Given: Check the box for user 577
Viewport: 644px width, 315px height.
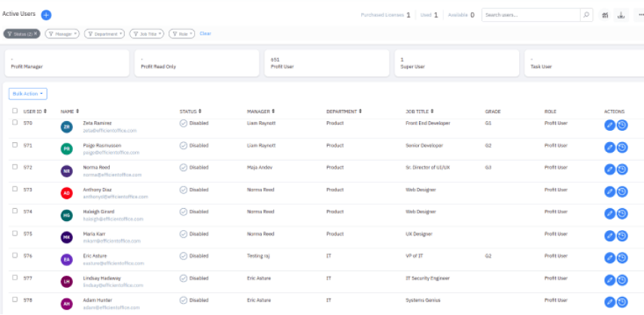Looking at the screenshot, I should pos(15,277).
